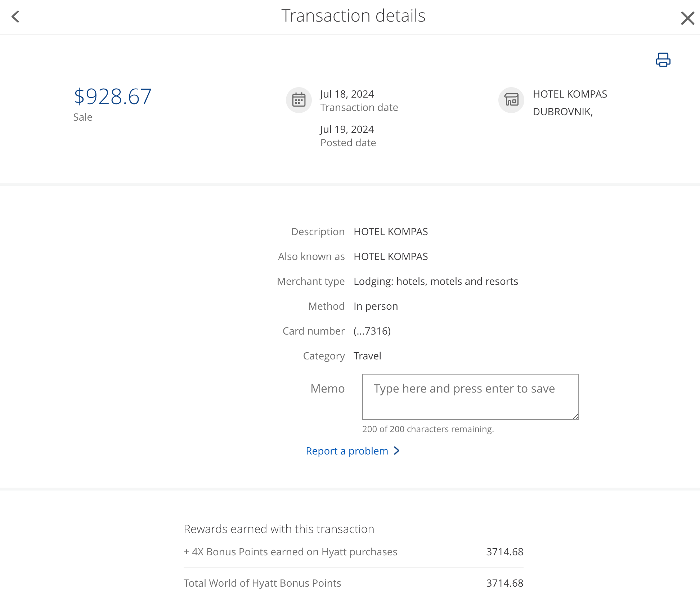The width and height of the screenshot is (700, 600).
Task: Click the Merchant type description row
Action: click(436, 281)
